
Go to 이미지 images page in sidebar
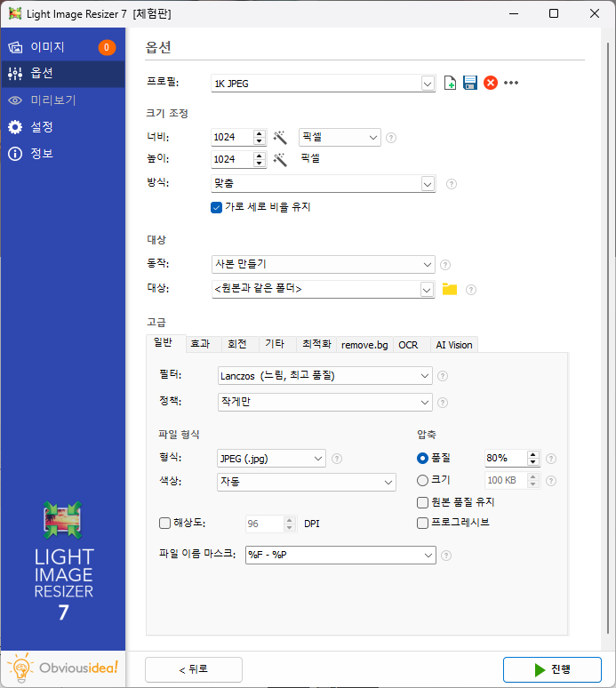[63, 47]
